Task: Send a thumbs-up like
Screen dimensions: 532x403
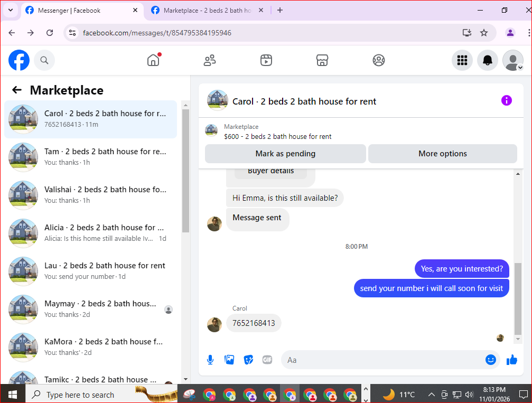Action: coord(511,360)
